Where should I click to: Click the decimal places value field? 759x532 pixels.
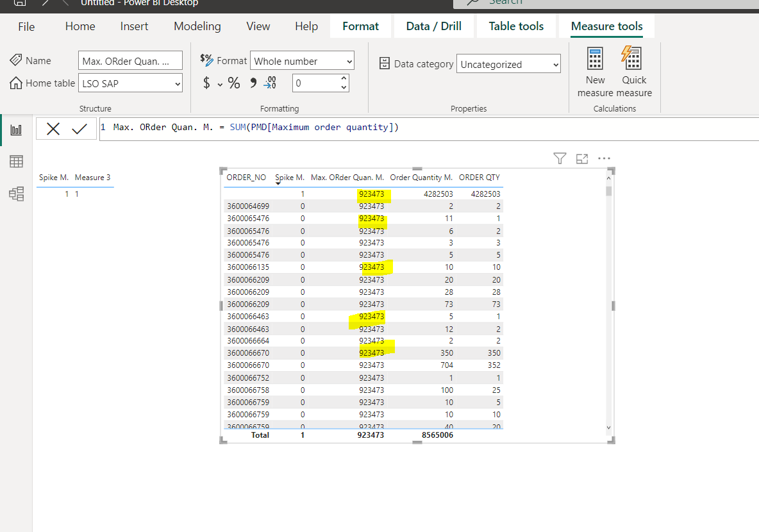[x=315, y=83]
